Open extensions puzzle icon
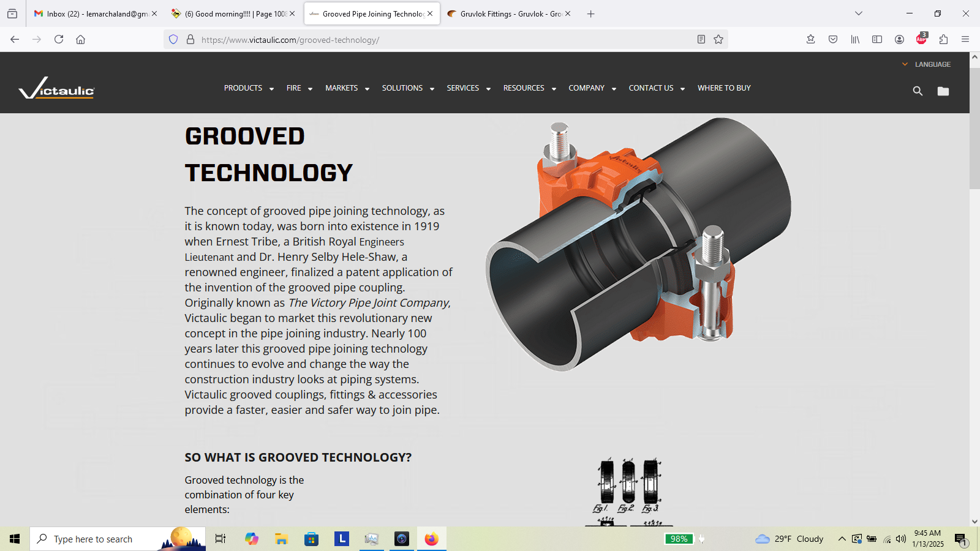 click(x=943, y=39)
